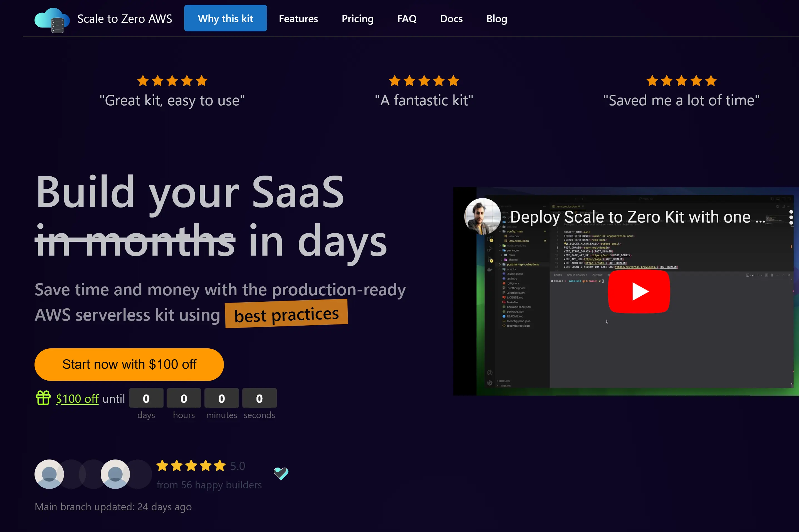Viewport: 799px width, 532px height.
Task: Click the "Scale to Zero AWS" title
Action: coord(125,18)
